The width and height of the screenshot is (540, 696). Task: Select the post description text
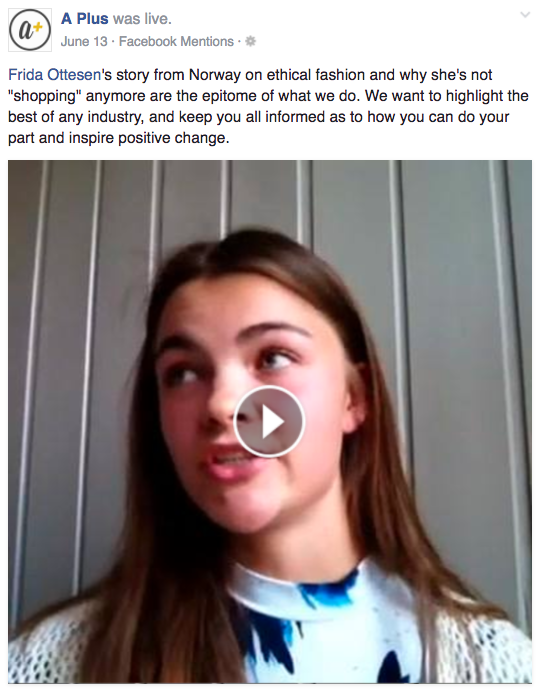[268, 106]
